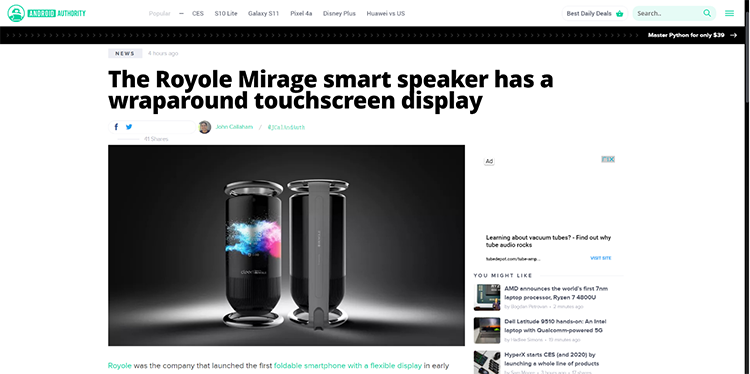This screenshot has width=750, height=374.
Task: Click the 4 hours ago timestamp
Action: (163, 54)
